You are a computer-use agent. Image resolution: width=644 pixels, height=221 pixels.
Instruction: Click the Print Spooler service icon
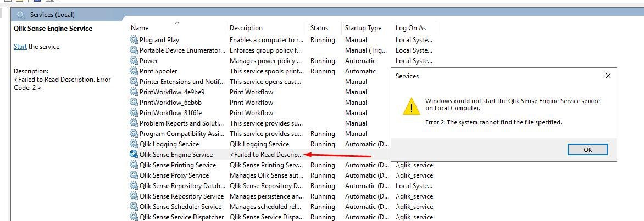[x=134, y=71]
